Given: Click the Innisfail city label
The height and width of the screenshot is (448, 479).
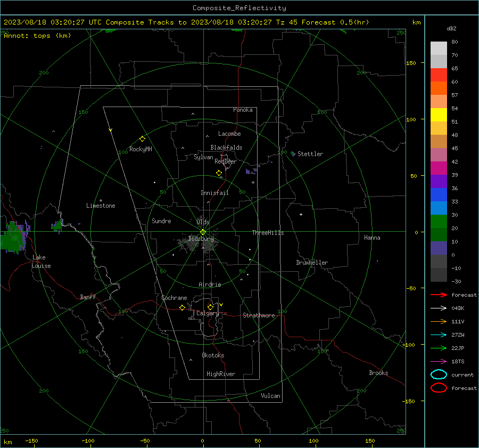Looking at the screenshot, I should click(214, 193).
